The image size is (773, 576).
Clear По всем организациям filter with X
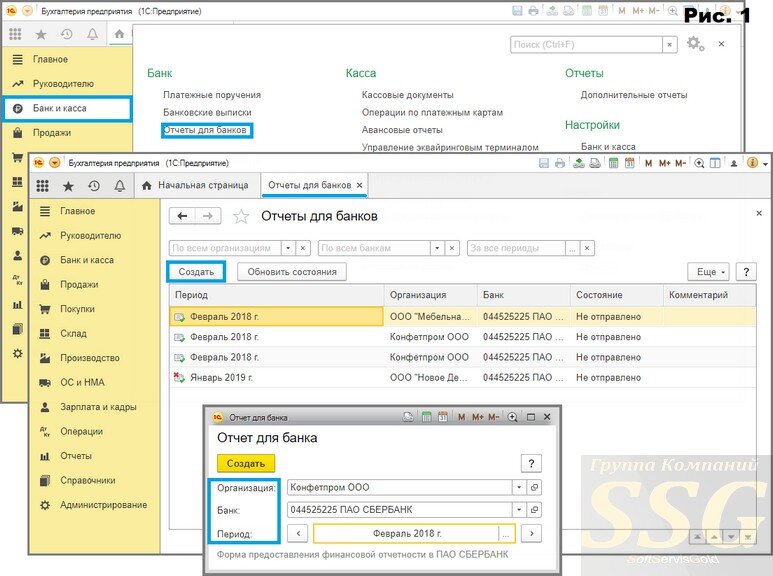pyautogui.click(x=303, y=248)
